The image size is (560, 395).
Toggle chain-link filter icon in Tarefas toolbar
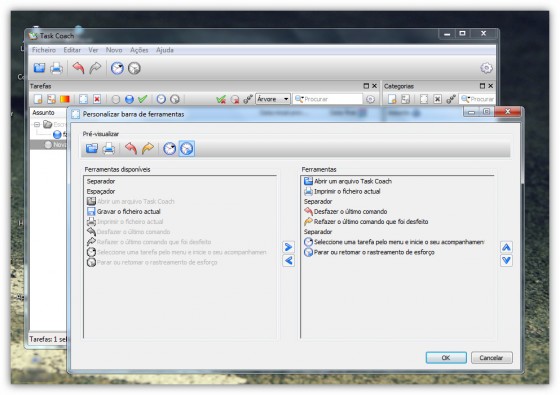click(248, 99)
